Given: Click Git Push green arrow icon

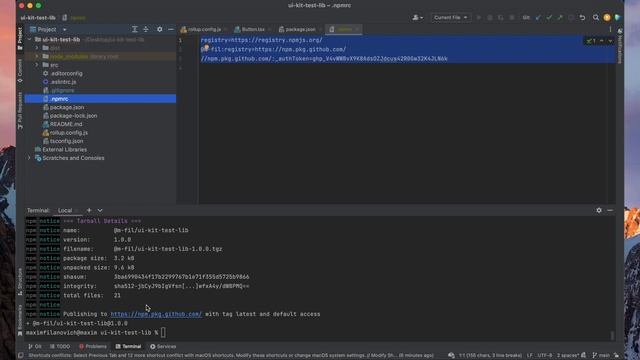Looking at the screenshot, I should [x=560, y=18].
